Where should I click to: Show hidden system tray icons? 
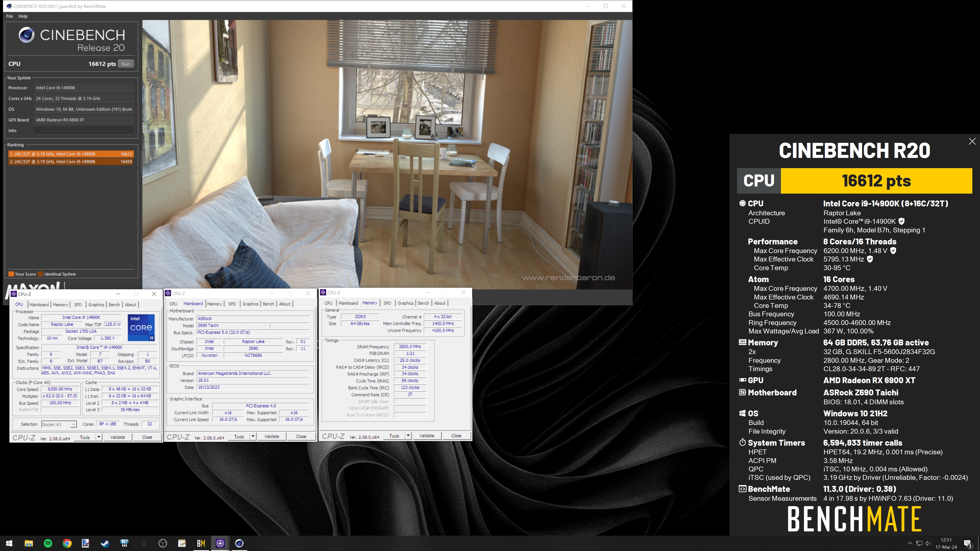point(910,543)
